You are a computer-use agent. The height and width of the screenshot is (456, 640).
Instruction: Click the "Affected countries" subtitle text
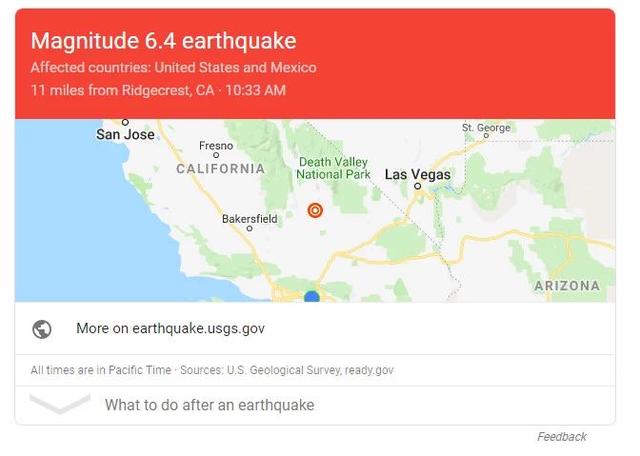[x=173, y=68]
